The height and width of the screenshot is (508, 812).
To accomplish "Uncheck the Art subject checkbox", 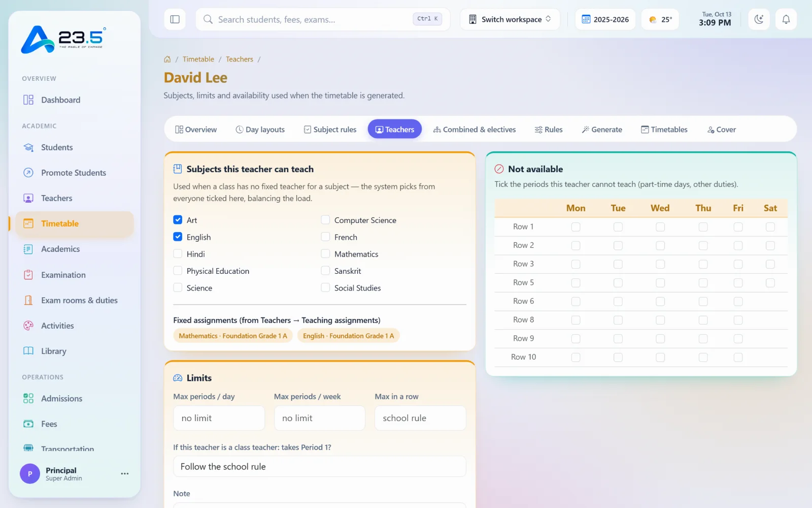I will point(178,220).
